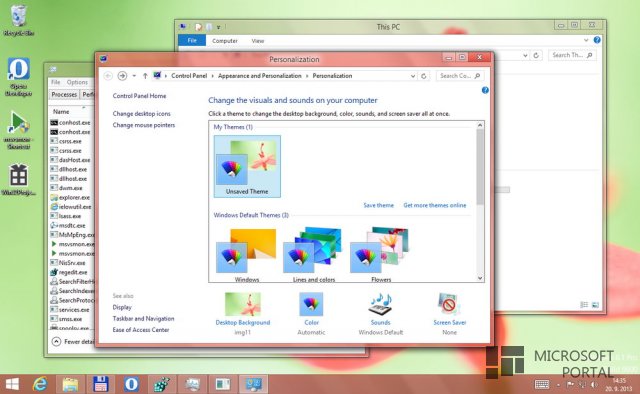Click the search magnifier in Personalization
640x394 pixels.
[477, 76]
